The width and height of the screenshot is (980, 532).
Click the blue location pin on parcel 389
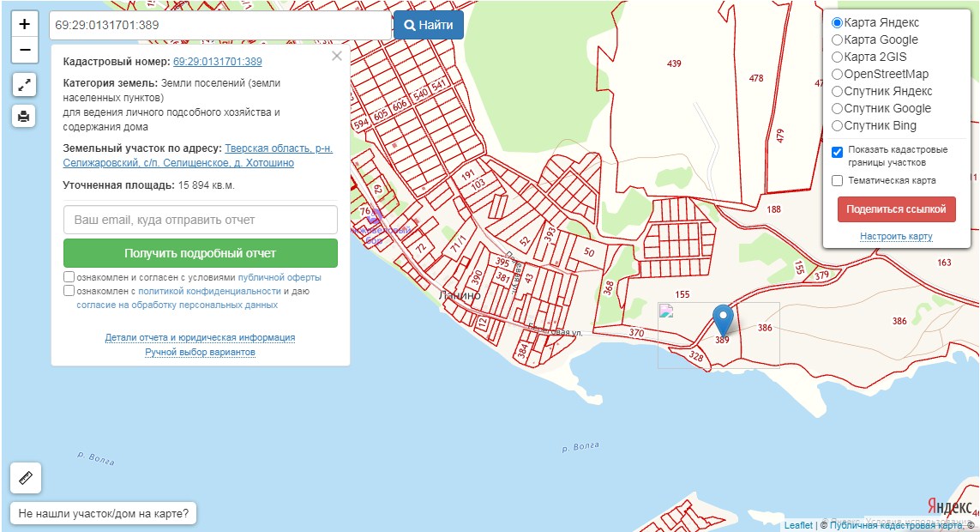click(x=723, y=321)
